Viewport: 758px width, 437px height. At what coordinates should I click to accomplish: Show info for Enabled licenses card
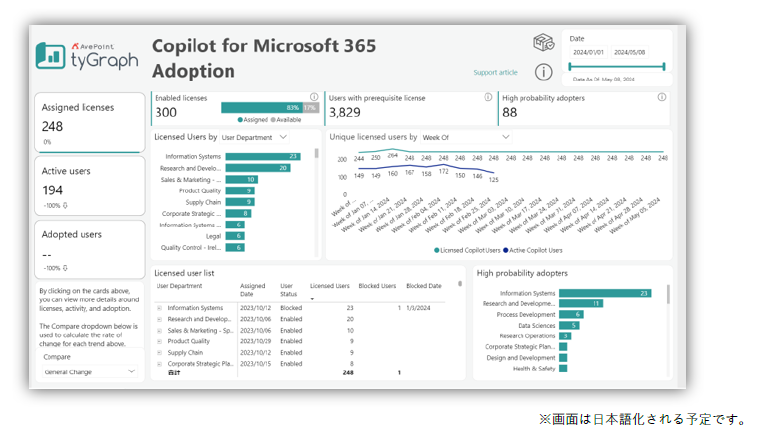point(314,97)
